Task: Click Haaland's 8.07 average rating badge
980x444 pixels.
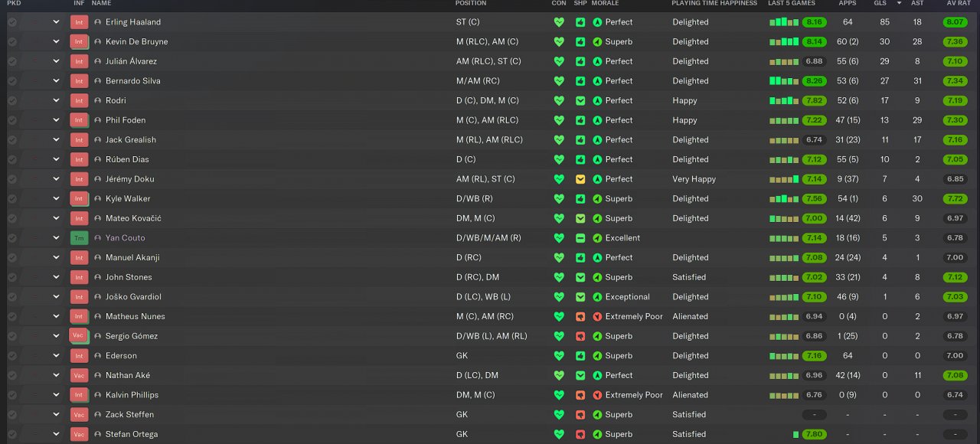Action: tap(955, 22)
